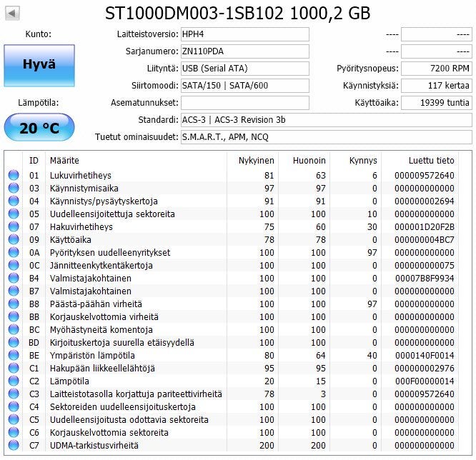Click the Pyöritysnopeus field 7200 RPM

pos(437,69)
